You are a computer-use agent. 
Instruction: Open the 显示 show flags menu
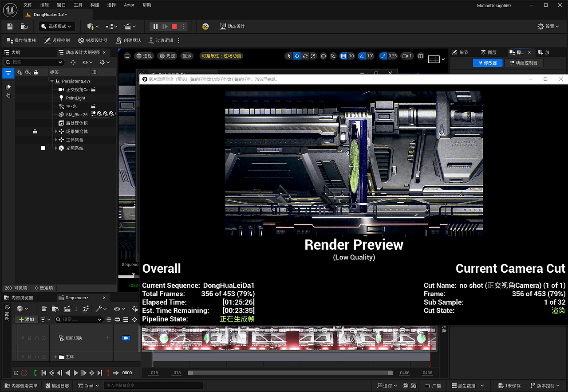click(187, 56)
